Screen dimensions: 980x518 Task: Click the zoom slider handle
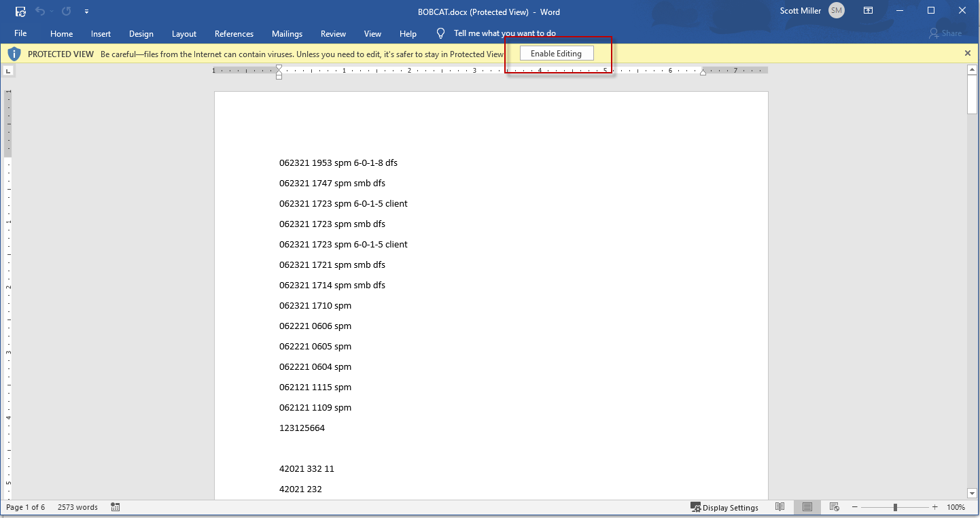[x=895, y=507]
